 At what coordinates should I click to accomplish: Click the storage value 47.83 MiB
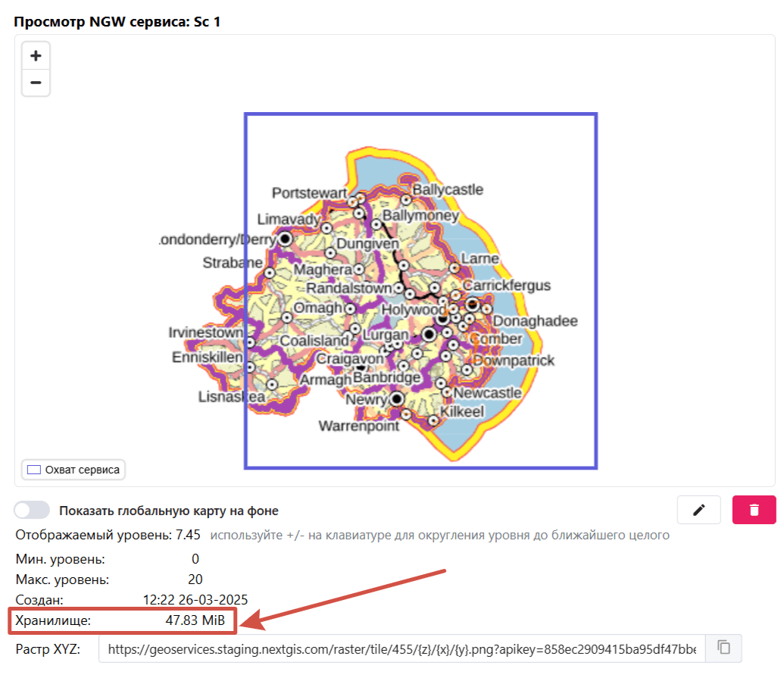(195, 620)
